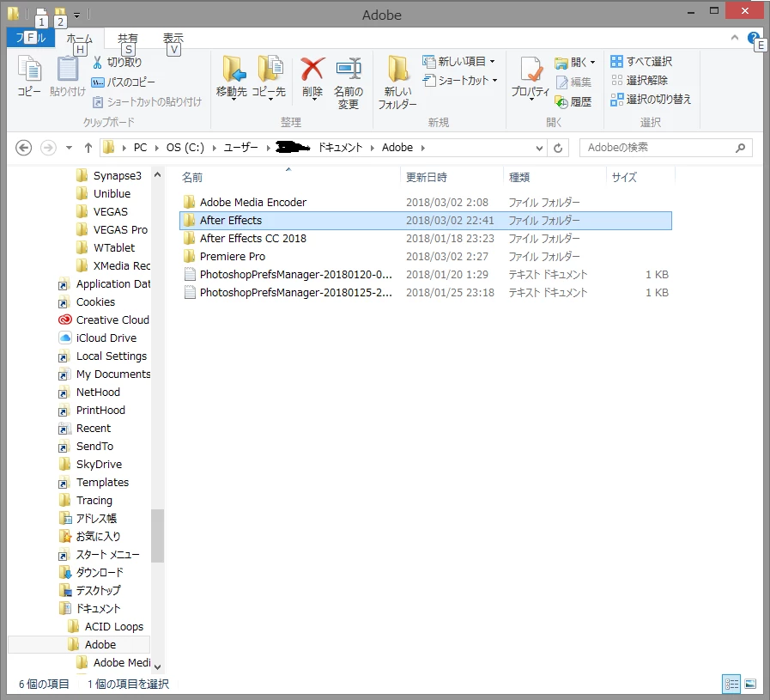The image size is (770, 700).
Task: Click Rename (名前の変更) icon
Action: point(349,82)
